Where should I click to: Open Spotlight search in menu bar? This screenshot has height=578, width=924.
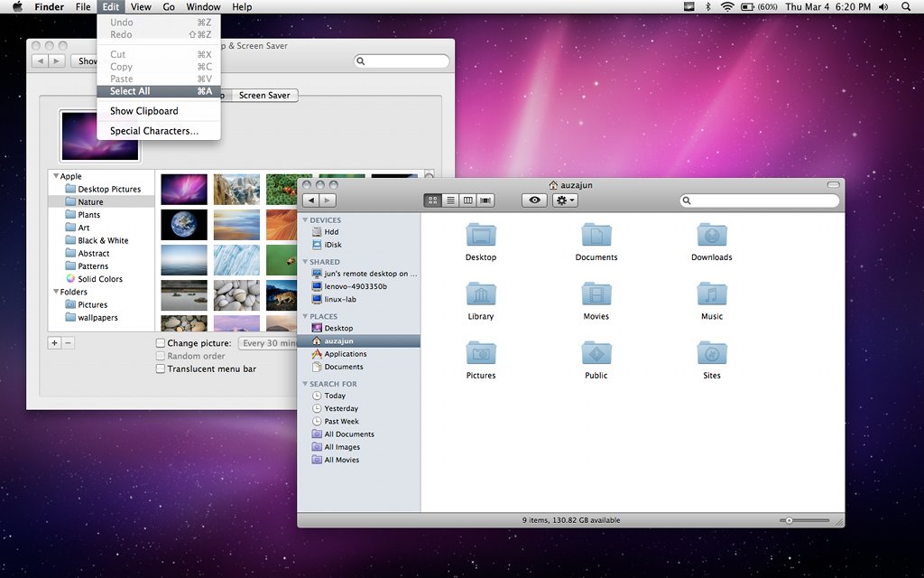906,7
